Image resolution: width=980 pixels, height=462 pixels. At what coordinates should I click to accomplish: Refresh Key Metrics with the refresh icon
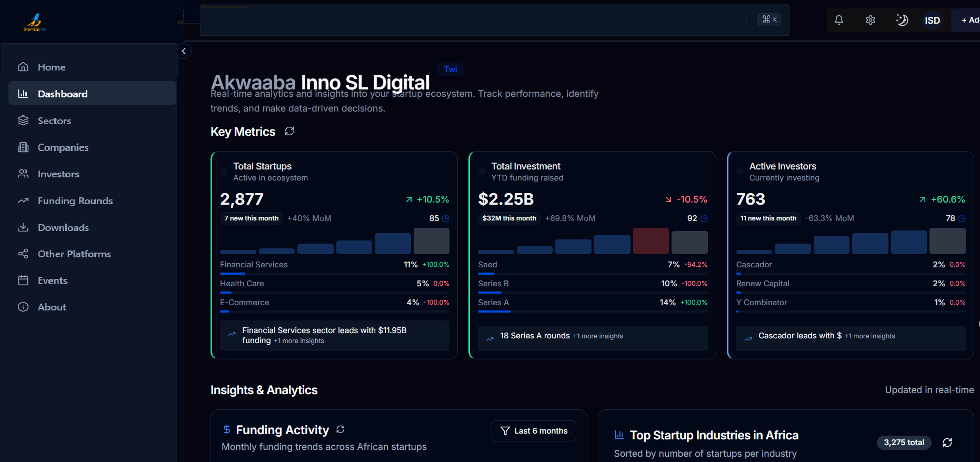coord(289,132)
